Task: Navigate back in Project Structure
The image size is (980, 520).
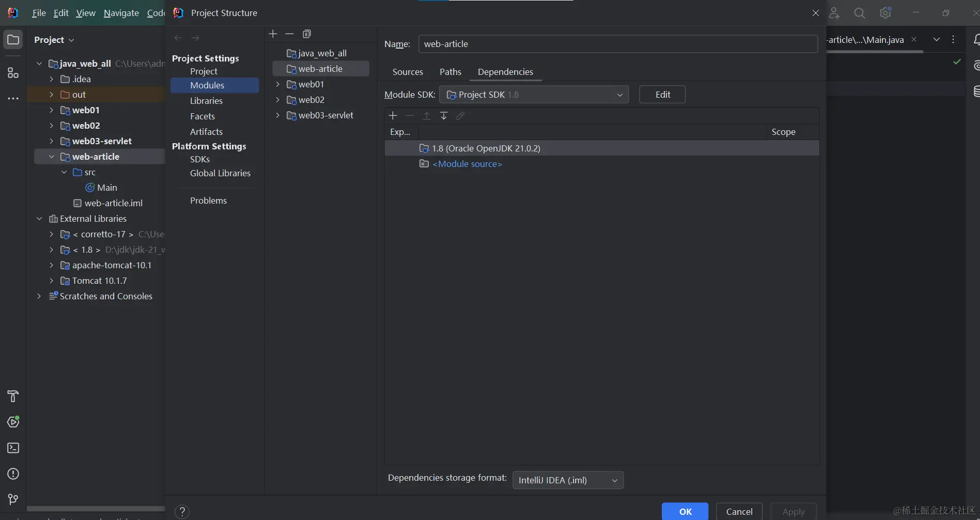Action: (178, 38)
